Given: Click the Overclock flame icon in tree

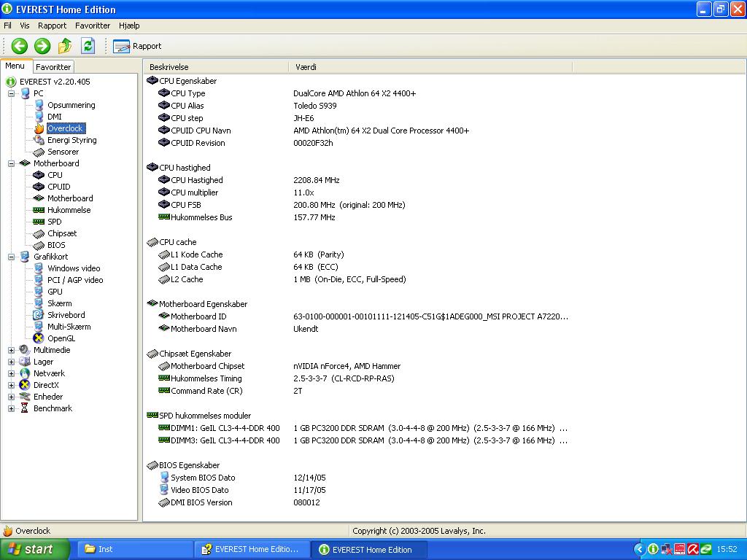Looking at the screenshot, I should [39, 128].
